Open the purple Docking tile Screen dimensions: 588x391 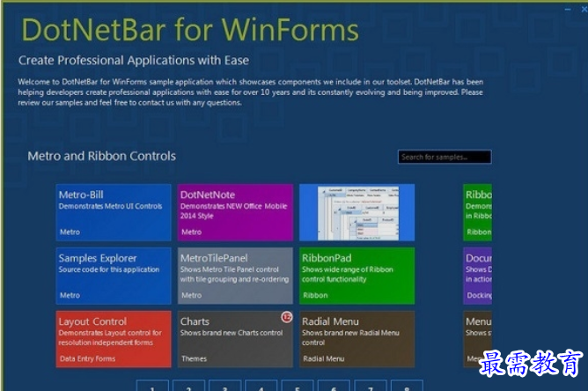(477, 276)
